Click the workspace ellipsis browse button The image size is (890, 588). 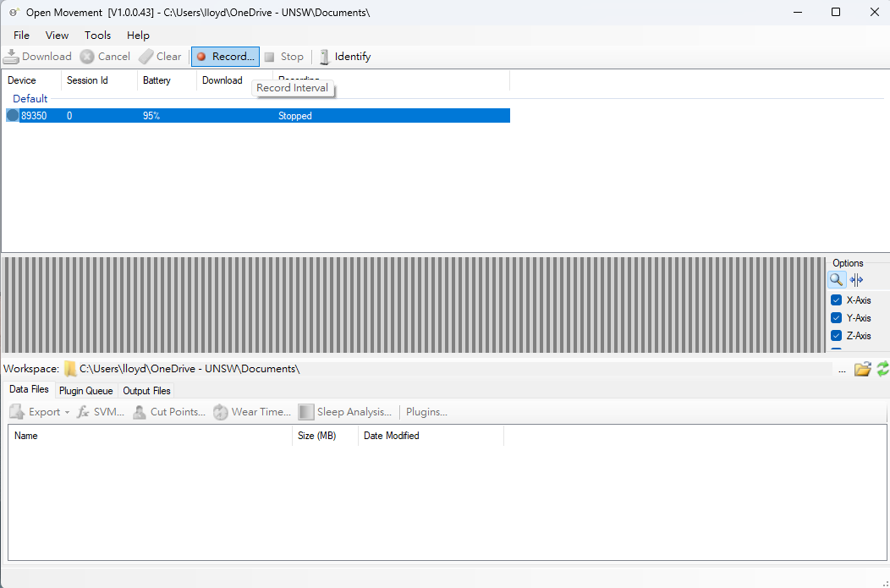point(842,370)
